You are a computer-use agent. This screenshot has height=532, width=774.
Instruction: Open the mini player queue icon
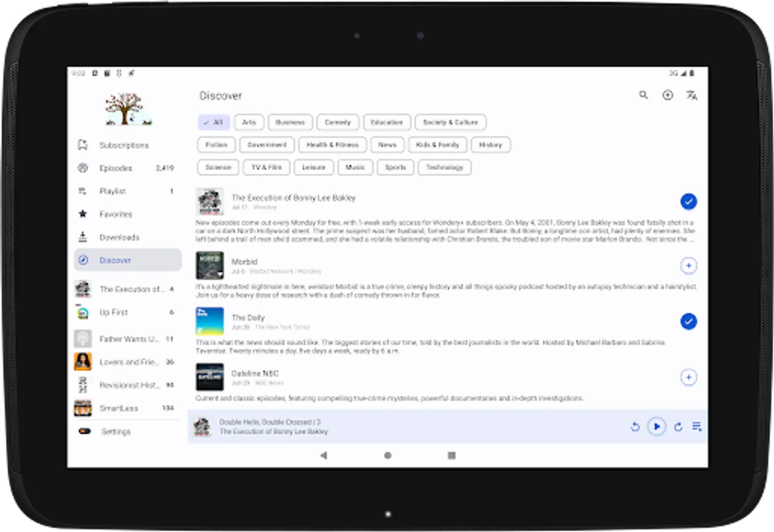697,427
